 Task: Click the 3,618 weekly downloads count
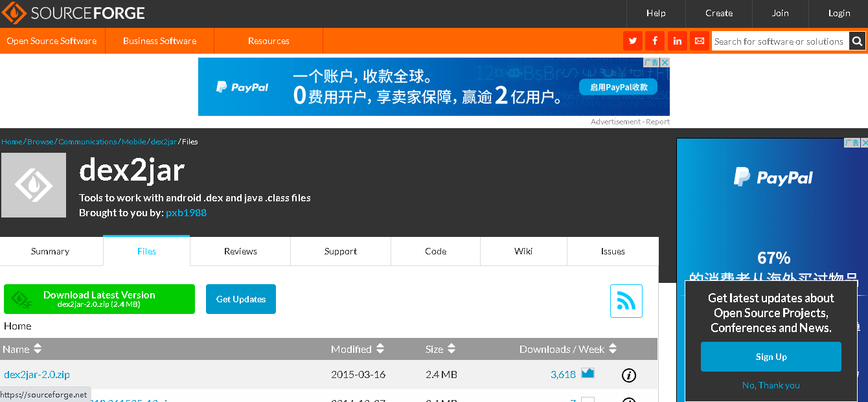point(563,374)
